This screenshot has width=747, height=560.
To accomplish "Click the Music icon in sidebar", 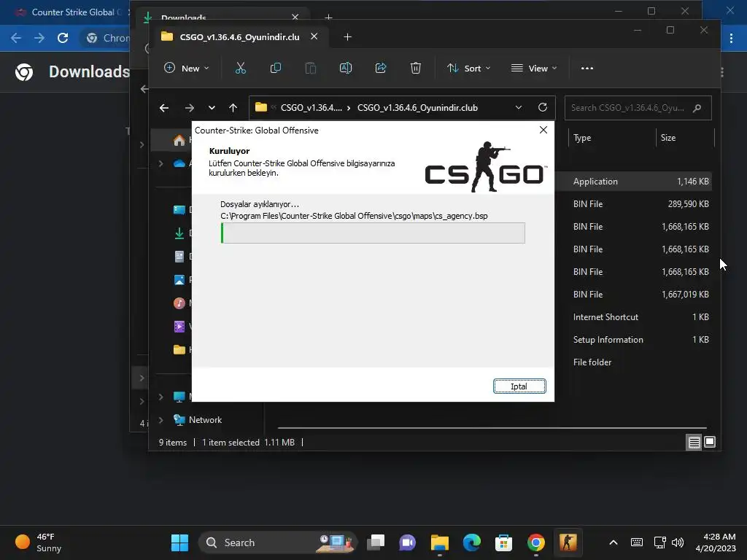I will coord(179,303).
